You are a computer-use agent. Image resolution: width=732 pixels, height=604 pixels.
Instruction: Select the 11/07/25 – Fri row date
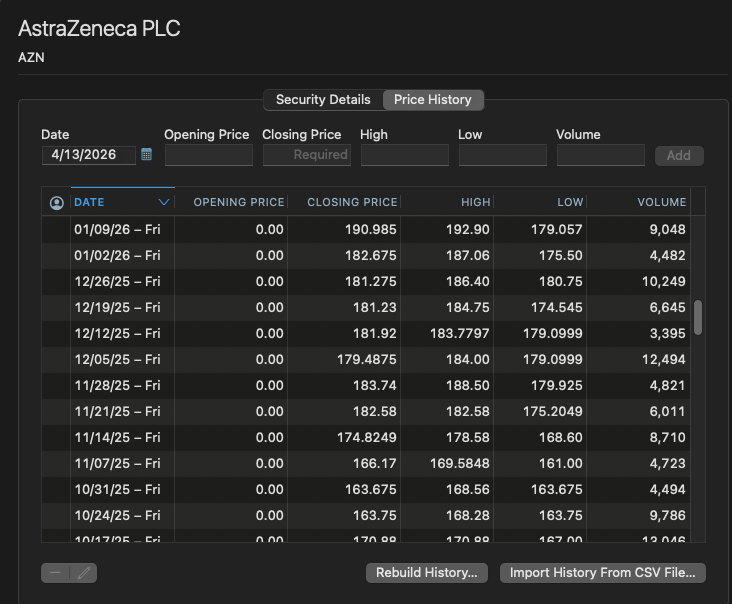(117, 464)
